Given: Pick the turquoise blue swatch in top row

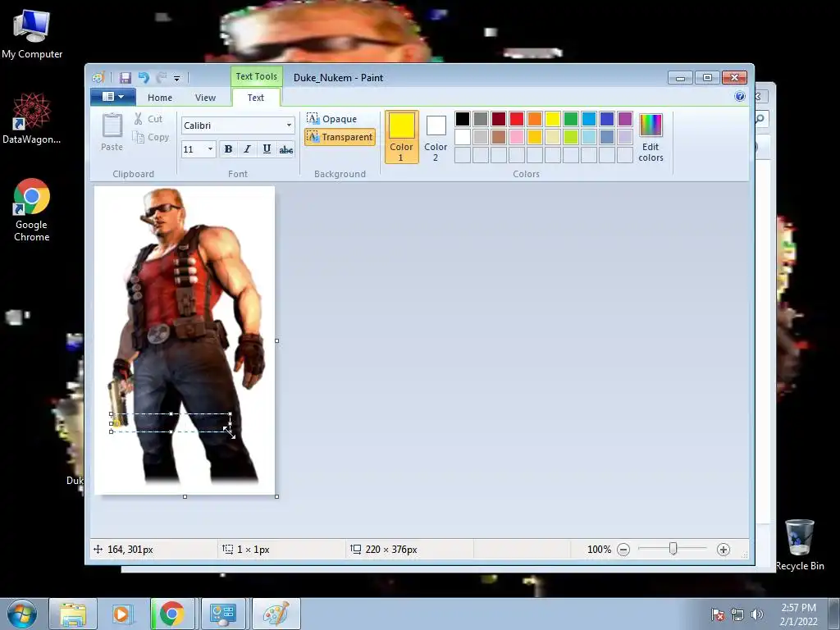Looking at the screenshot, I should tap(589, 118).
